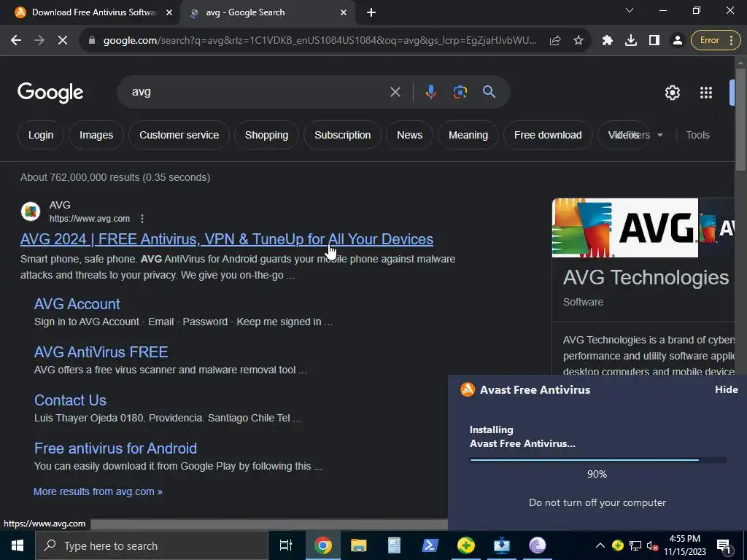The height and width of the screenshot is (560, 747).
Task: Close the Download Free Antivirus tab
Action: coord(169,13)
